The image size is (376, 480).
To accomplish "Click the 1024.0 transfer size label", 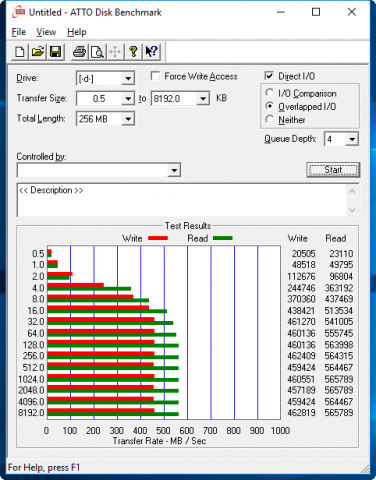I will [31, 379].
